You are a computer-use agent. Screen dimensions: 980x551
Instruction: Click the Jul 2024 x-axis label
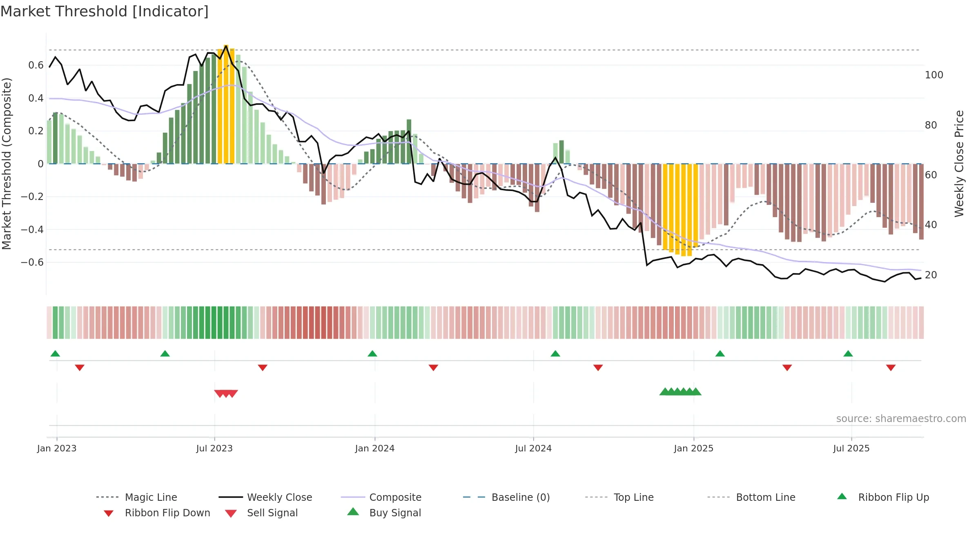click(533, 448)
